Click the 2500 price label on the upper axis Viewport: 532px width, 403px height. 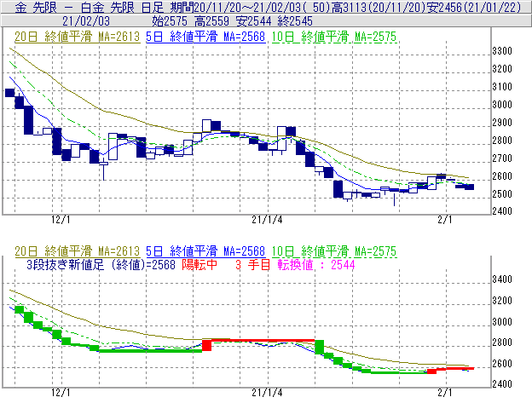click(502, 194)
